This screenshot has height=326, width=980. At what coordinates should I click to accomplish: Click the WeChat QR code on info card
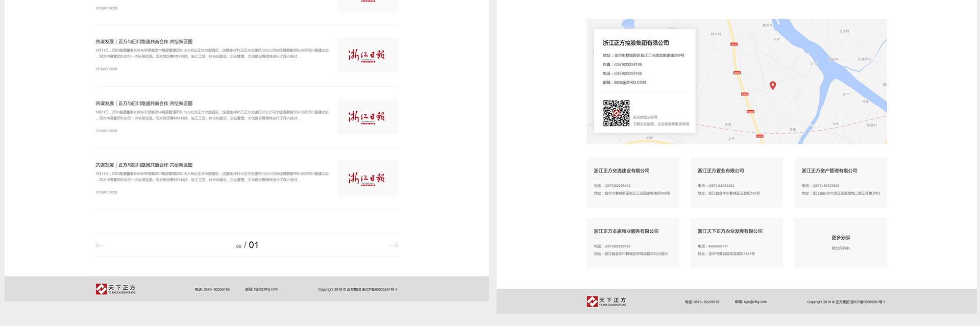click(616, 113)
